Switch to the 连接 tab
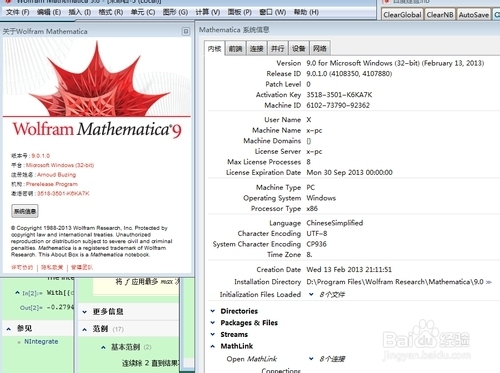This screenshot has width=500, height=373. 256,49
